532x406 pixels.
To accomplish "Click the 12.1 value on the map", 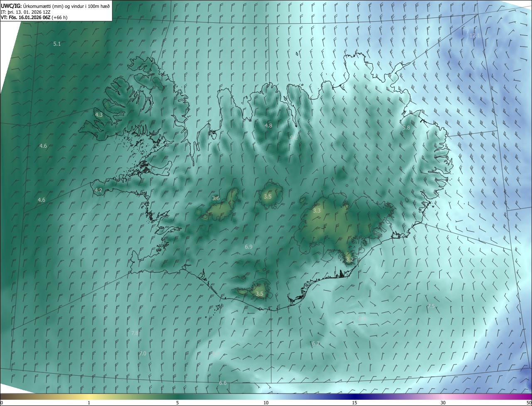I will pyautogui.click(x=475, y=36).
